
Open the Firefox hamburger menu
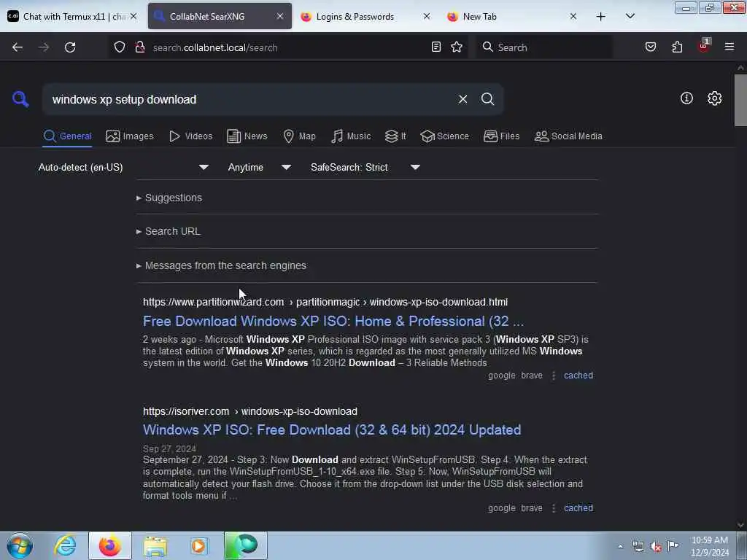click(x=729, y=47)
